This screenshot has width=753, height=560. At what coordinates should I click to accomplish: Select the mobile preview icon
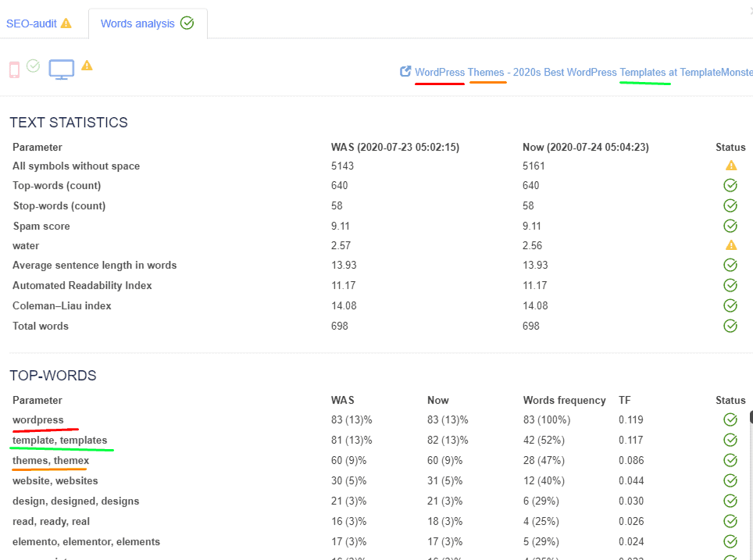(14, 69)
